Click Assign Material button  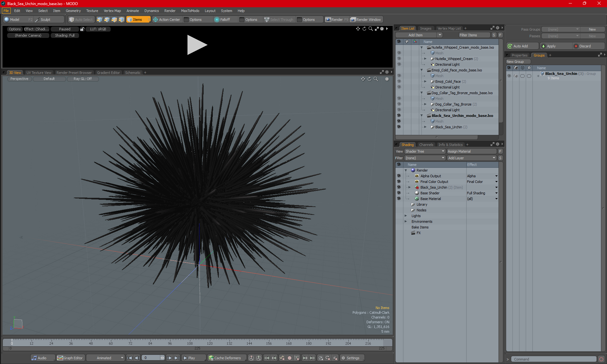(471, 151)
